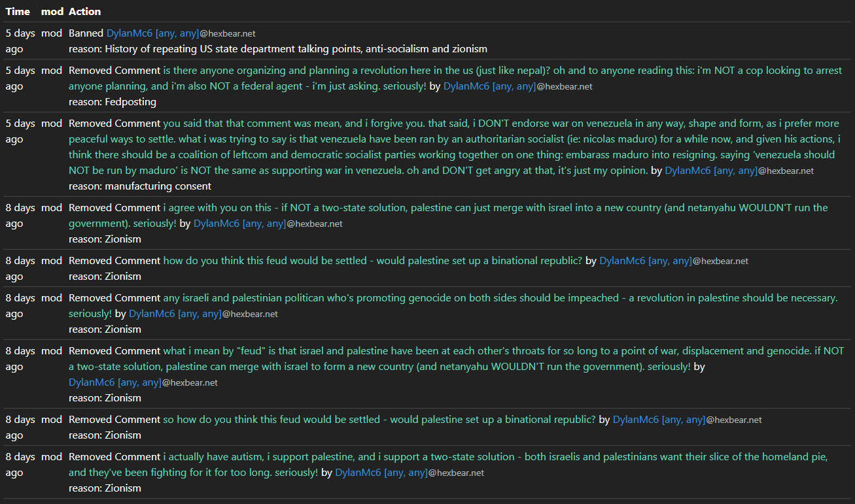Click the mod column header
855x504 pixels.
[52, 11]
